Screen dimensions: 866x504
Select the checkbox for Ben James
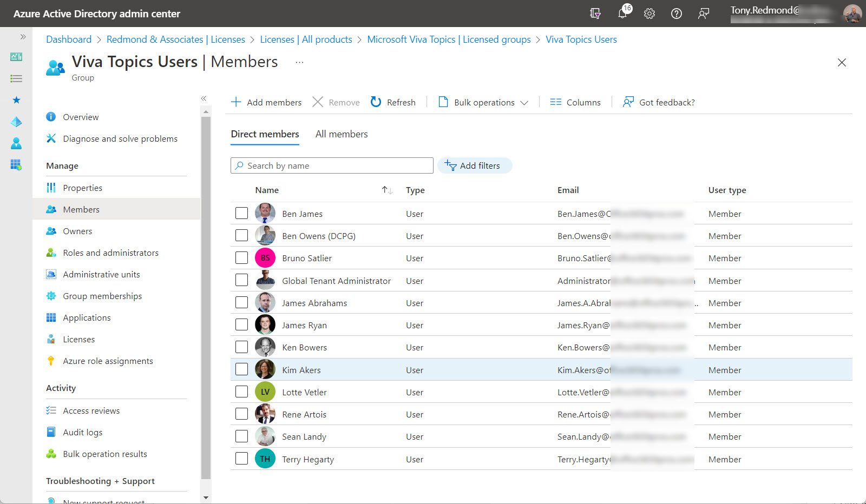click(241, 214)
